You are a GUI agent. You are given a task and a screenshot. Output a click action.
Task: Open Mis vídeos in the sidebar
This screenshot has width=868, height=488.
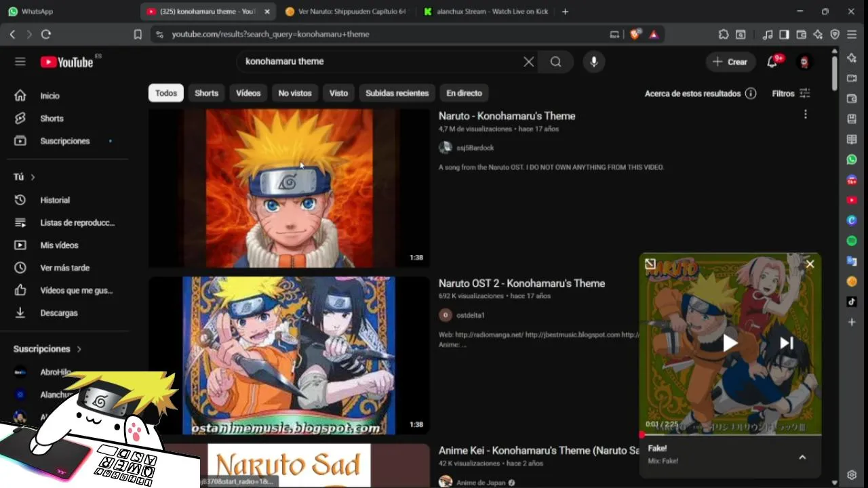(59, 245)
